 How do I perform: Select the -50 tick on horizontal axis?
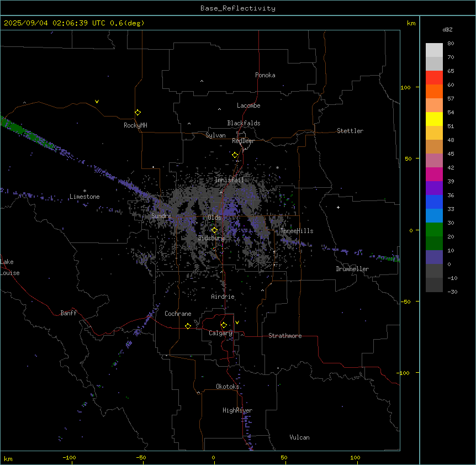141,457
